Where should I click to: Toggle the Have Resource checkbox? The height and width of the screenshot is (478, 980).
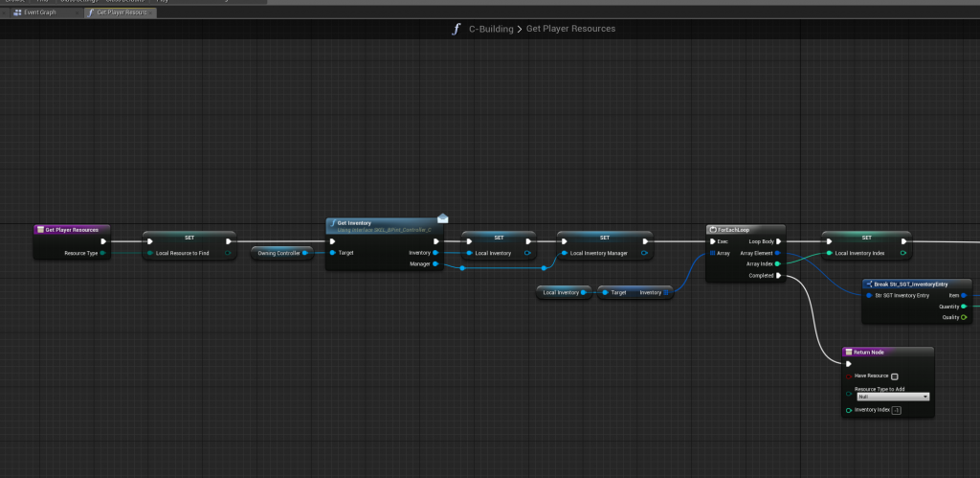tap(895, 376)
